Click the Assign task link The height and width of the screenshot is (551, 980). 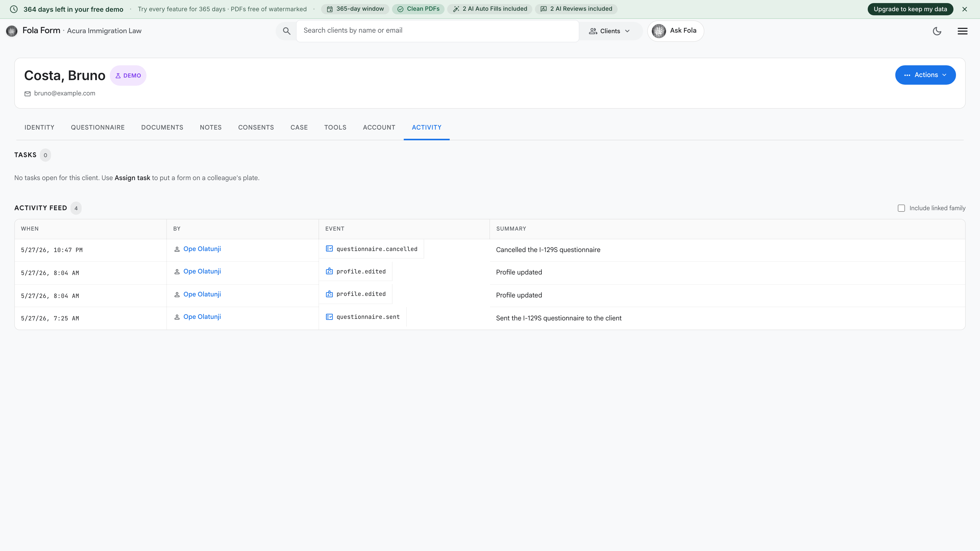tap(132, 178)
